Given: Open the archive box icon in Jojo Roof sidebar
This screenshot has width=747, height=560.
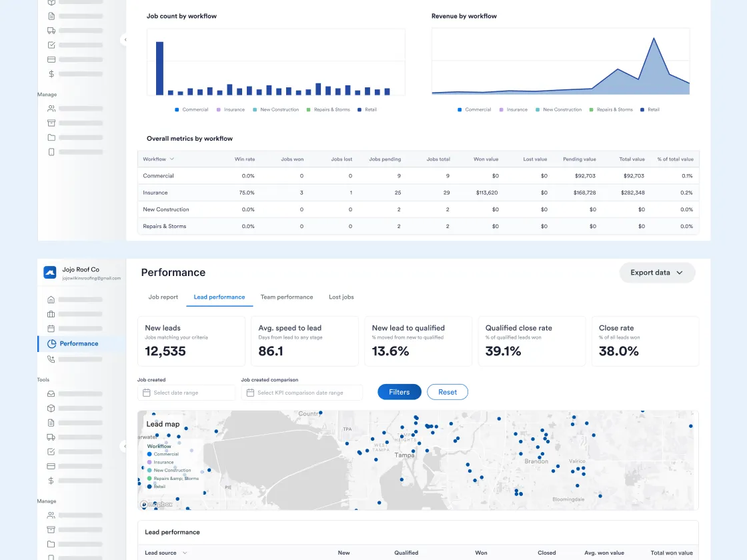Looking at the screenshot, I should pos(51,529).
